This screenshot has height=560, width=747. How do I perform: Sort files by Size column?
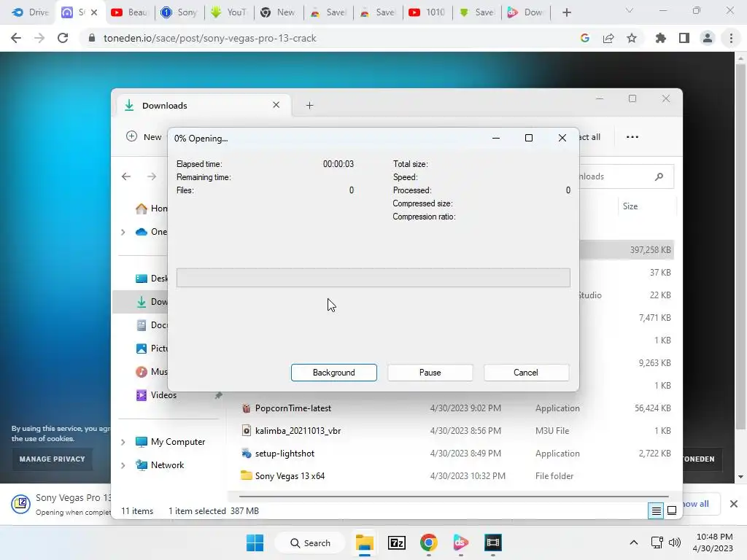coord(630,206)
